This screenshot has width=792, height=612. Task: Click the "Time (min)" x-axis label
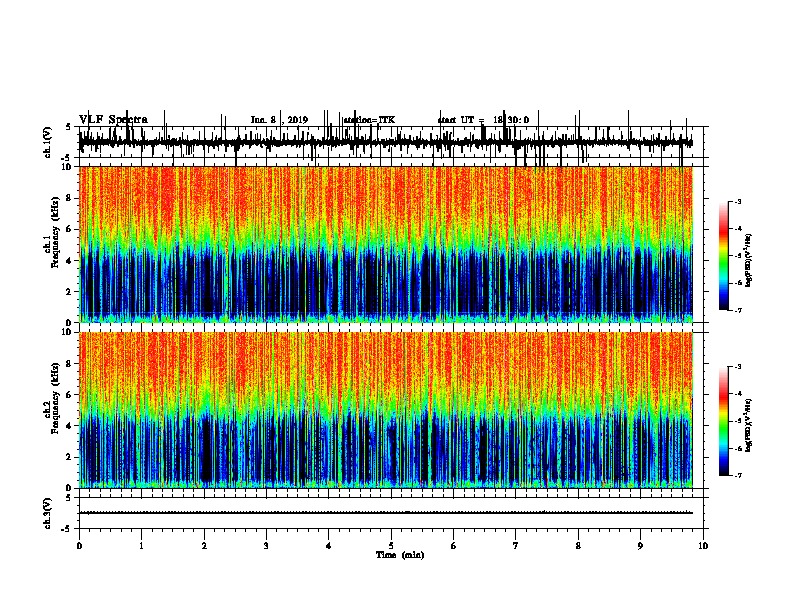400,555
